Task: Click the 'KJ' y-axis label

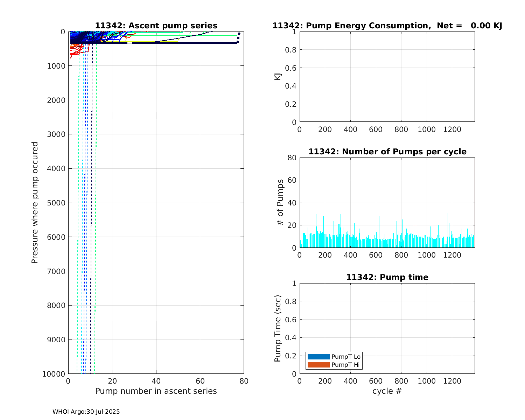Action: click(x=278, y=77)
